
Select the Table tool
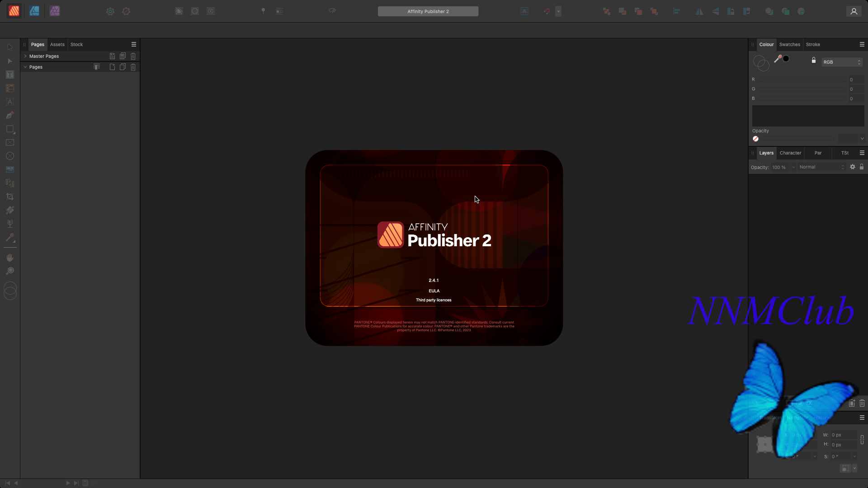click(10, 88)
